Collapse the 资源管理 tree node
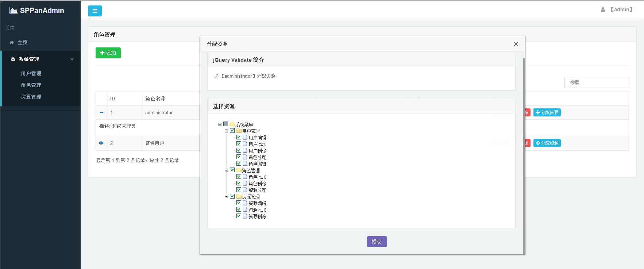644x269 pixels. pos(226,196)
